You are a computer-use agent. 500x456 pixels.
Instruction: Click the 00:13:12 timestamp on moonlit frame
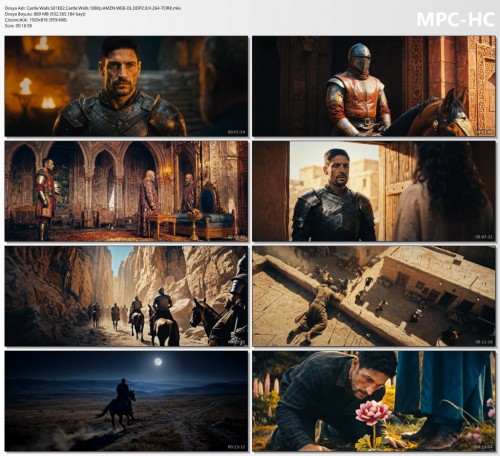click(236, 447)
